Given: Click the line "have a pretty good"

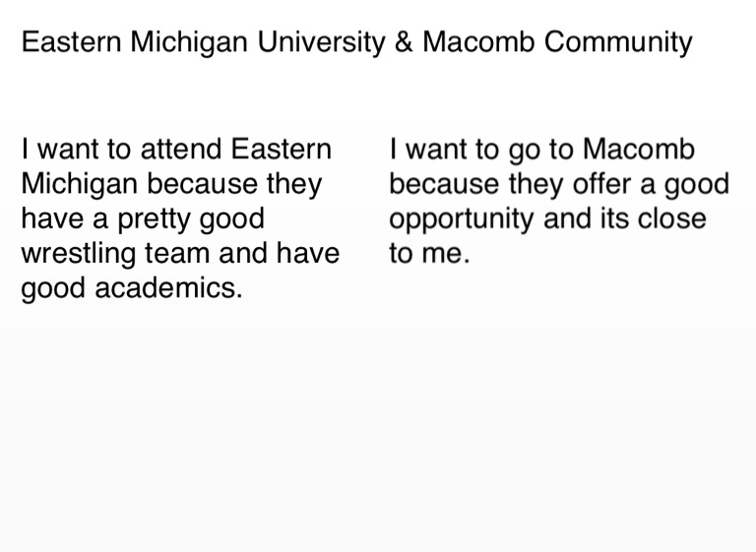Looking at the screenshot, I should [x=143, y=218].
